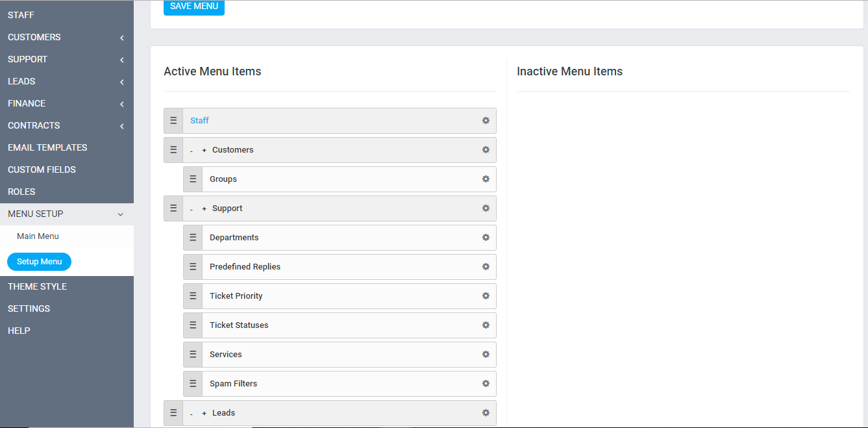Viewport: 868px width, 428px height.
Task: Open settings gear for Leads item
Action: [486, 413]
